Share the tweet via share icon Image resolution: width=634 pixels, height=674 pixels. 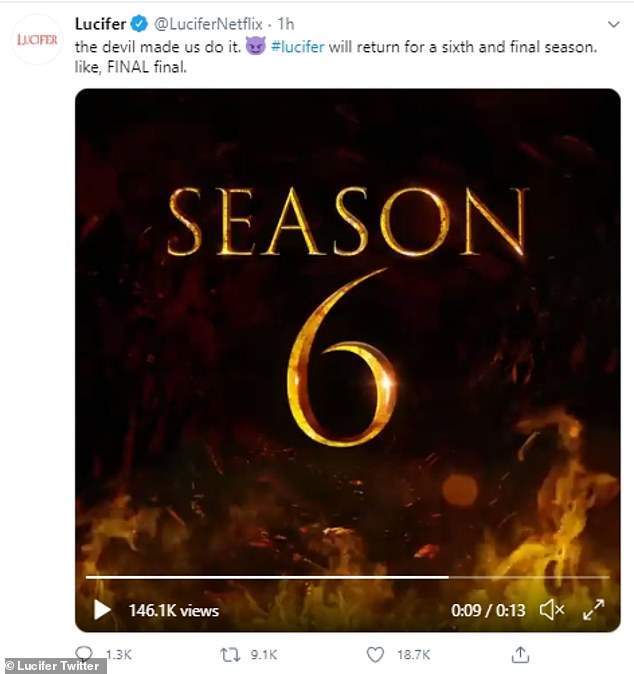click(520, 655)
